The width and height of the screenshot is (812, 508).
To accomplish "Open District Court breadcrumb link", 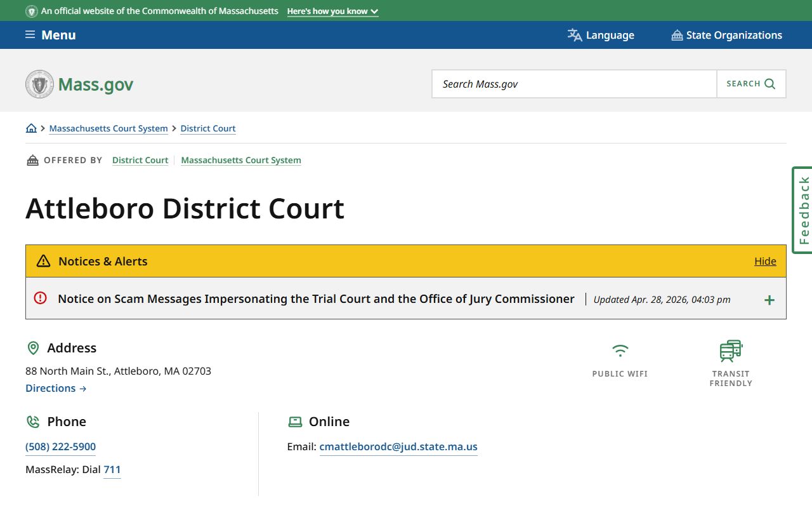I will pos(208,128).
